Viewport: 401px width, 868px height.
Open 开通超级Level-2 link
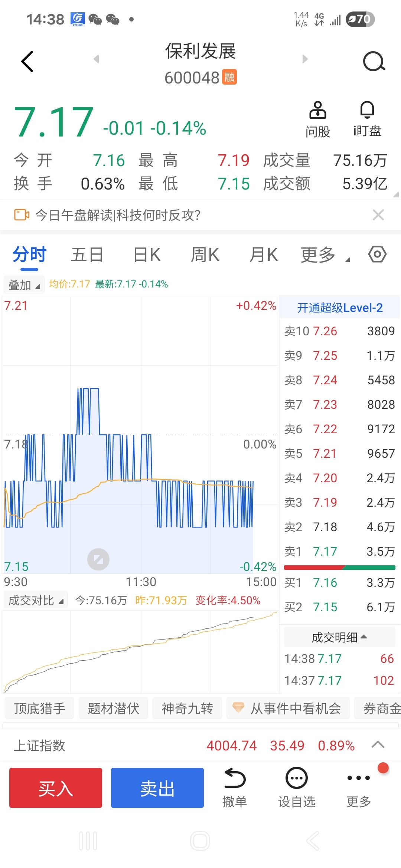(x=340, y=308)
